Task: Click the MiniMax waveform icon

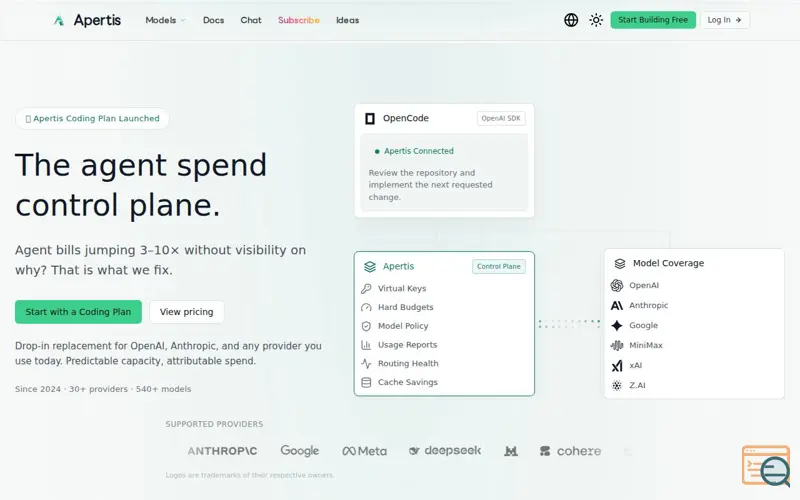Action: tap(617, 345)
